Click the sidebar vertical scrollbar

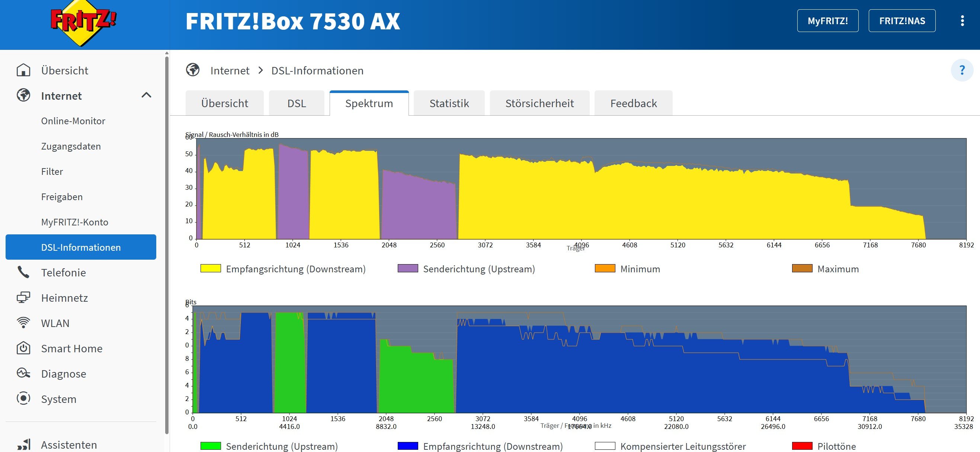tap(167, 244)
